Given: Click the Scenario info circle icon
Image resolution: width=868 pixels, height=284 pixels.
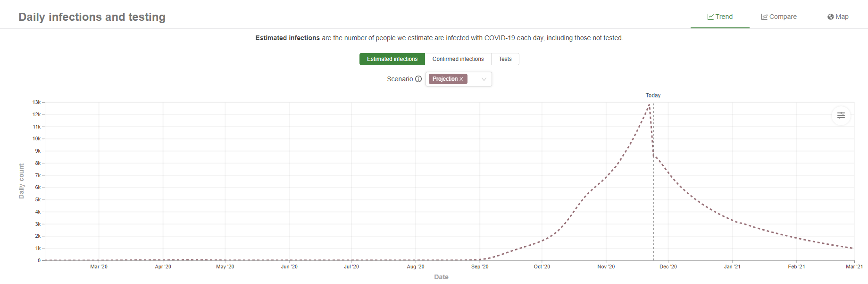Looking at the screenshot, I should [x=418, y=79].
